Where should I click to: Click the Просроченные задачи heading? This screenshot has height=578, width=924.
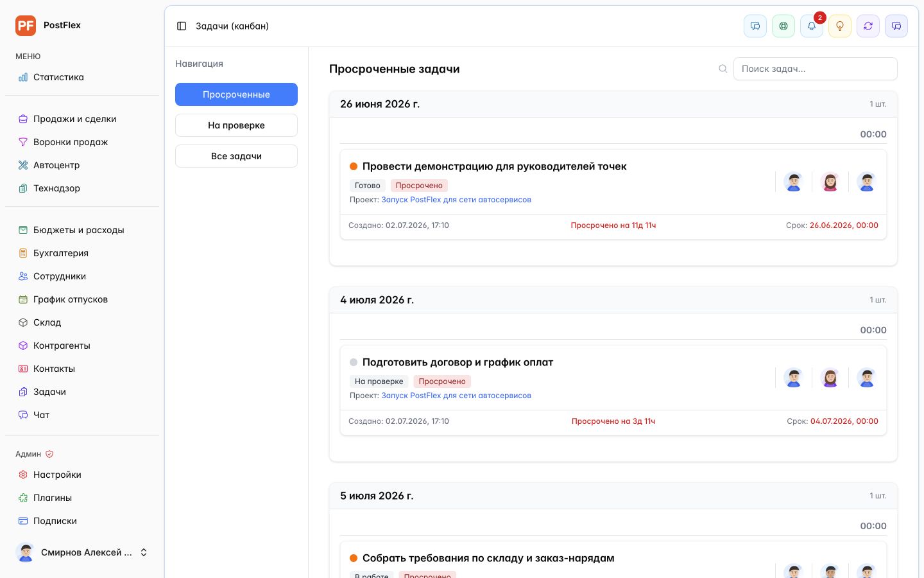[x=394, y=69]
